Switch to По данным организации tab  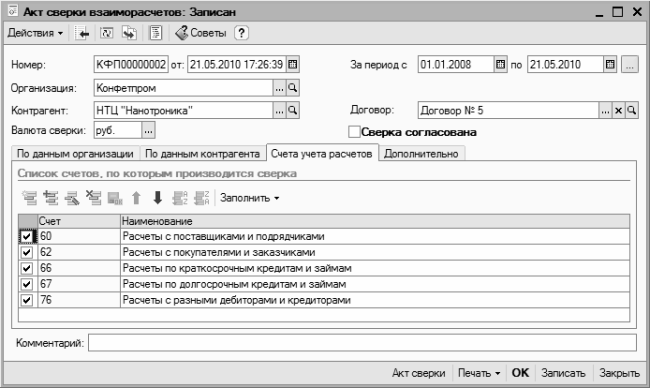75,154
